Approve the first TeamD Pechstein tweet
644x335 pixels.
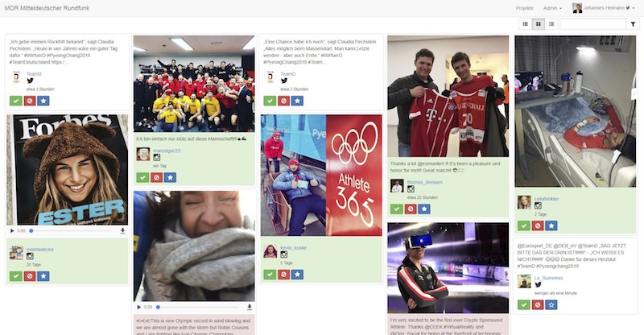click(15, 101)
